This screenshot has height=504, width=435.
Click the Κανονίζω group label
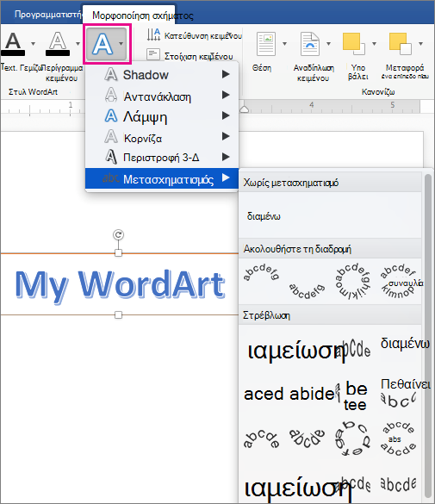coord(378,92)
